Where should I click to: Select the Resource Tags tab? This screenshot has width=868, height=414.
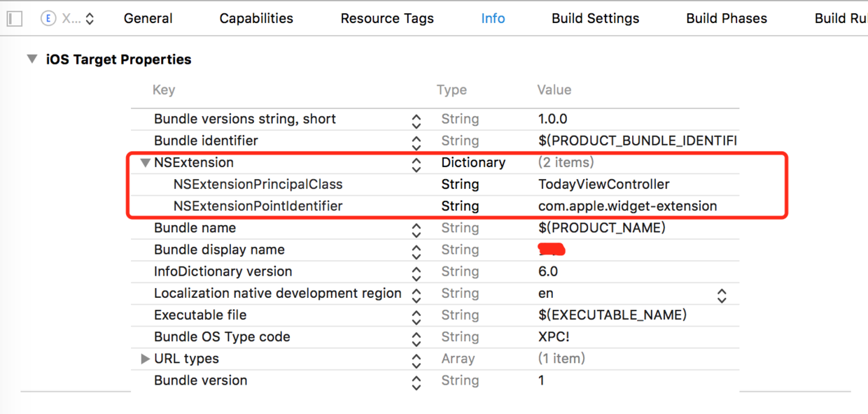click(387, 19)
